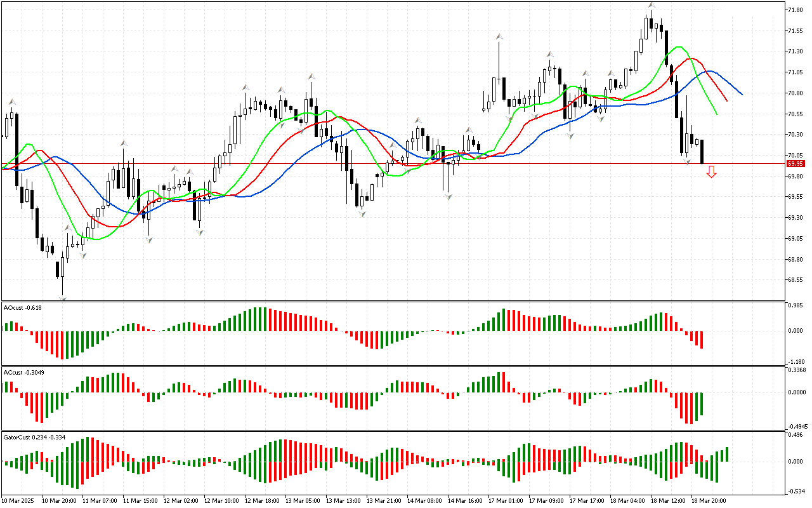Click the 17 Mar 09:00 time label
The image size is (812, 508).
pyautogui.click(x=546, y=501)
